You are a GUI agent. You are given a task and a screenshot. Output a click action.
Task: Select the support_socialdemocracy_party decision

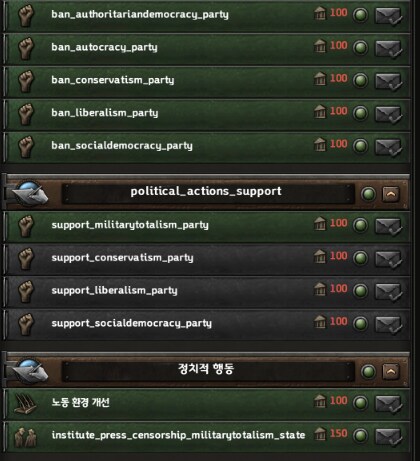(207, 325)
